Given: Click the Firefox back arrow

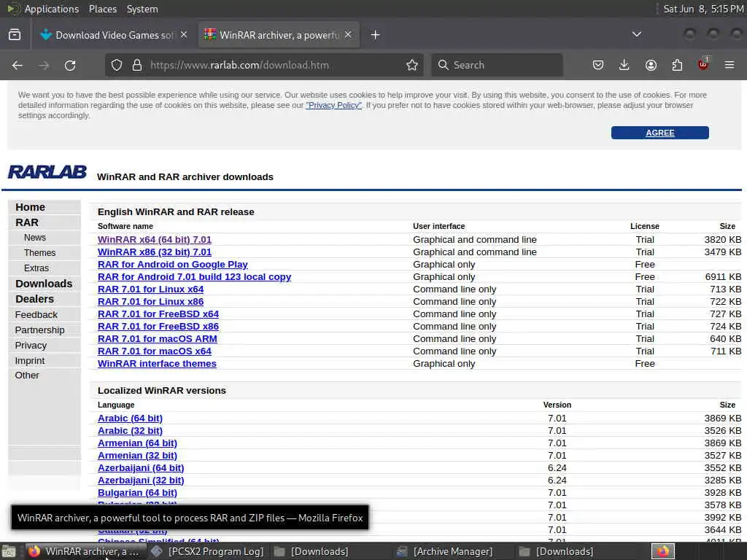Looking at the screenshot, I should tap(18, 65).
